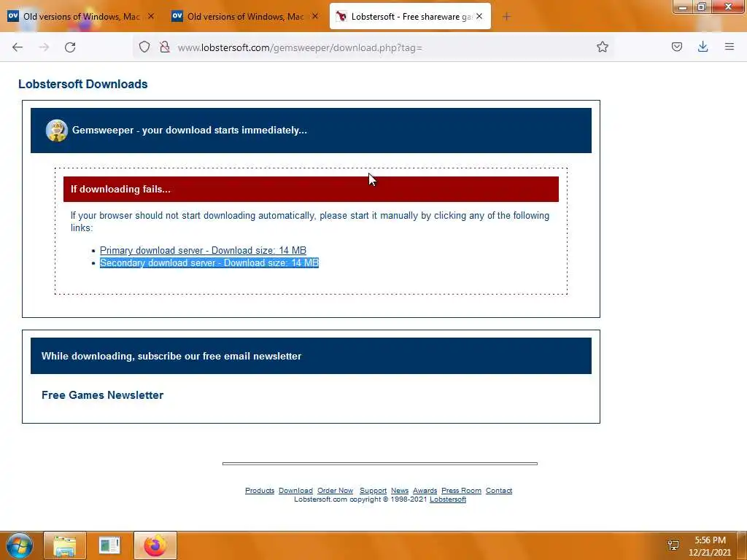Close the Lobstersoft tab

(479, 16)
